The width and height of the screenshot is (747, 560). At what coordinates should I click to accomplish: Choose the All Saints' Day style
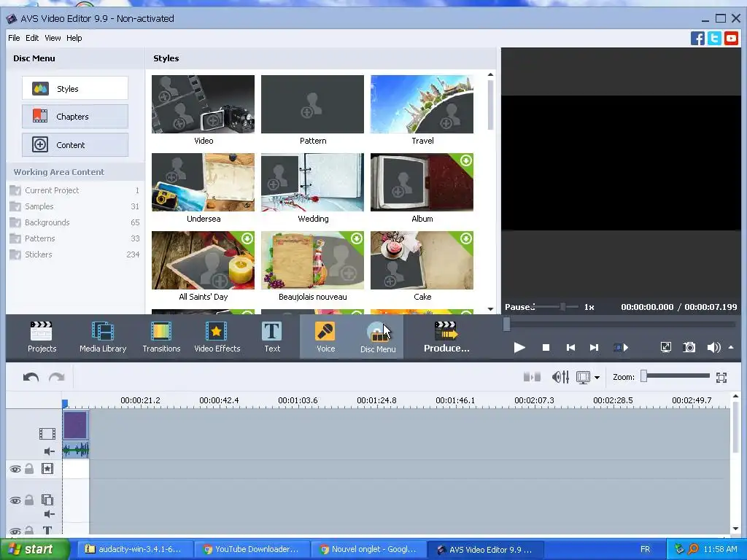(x=203, y=260)
